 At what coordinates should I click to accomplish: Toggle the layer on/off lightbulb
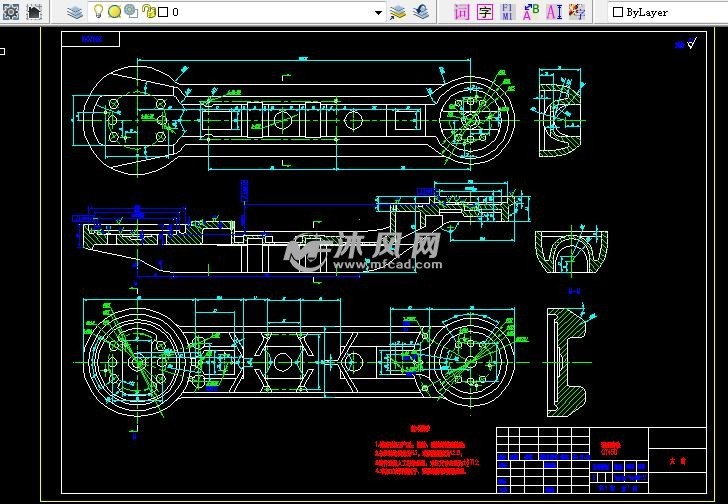99,12
